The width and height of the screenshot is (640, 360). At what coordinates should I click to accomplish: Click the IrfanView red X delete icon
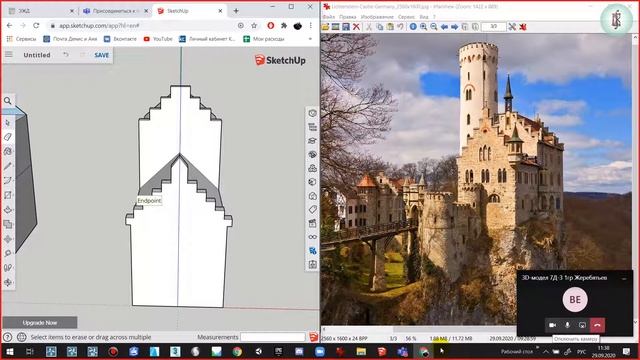(x=356, y=27)
